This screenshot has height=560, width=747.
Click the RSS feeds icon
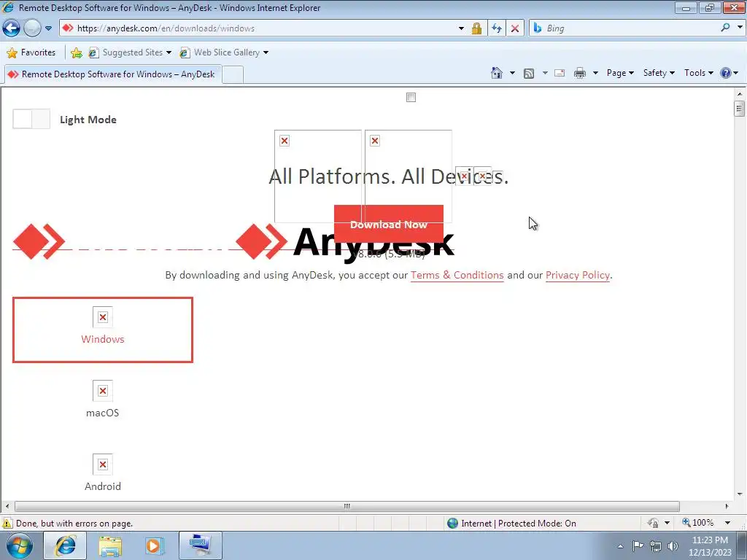[529, 74]
